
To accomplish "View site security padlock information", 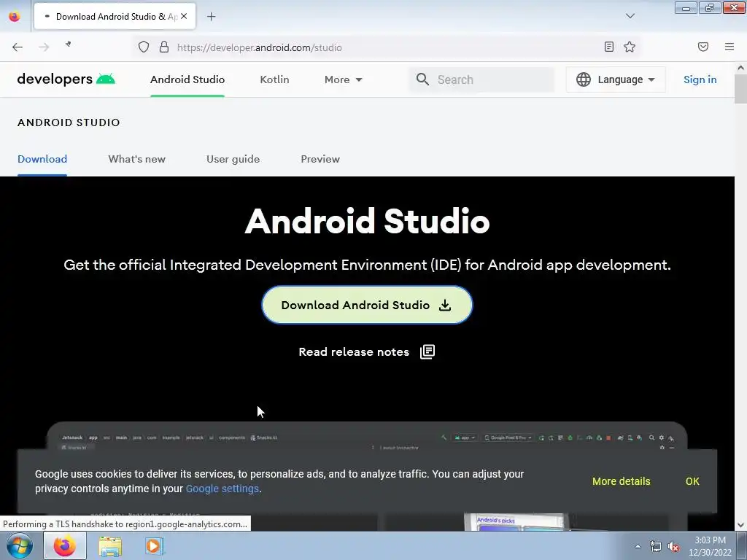I will (x=164, y=47).
